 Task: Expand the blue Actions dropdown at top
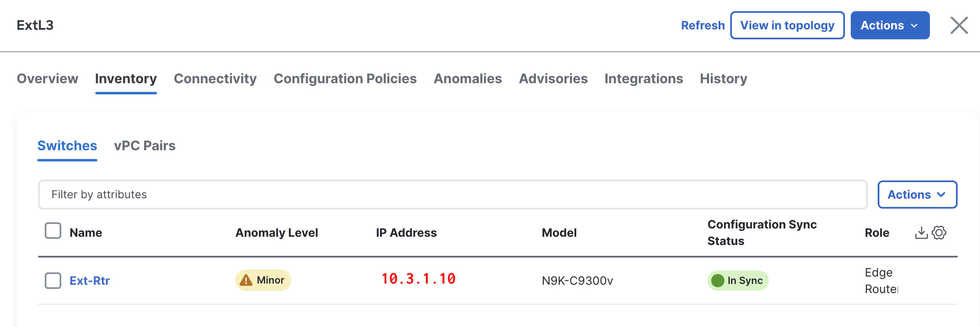tap(890, 25)
